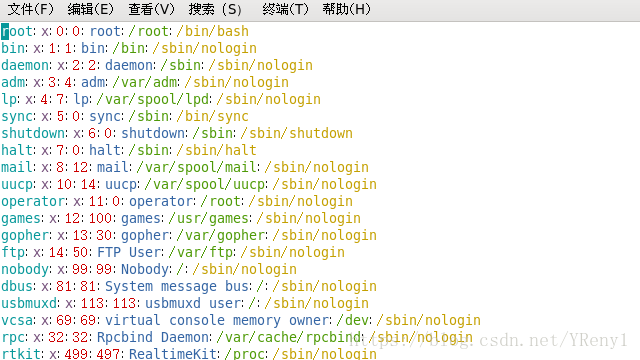Click the path /var/adm
This screenshot has width=640, height=360.
(x=145, y=82)
